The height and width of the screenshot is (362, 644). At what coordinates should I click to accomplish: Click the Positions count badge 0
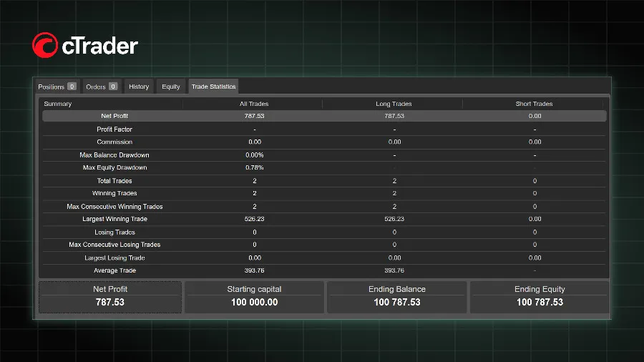(x=72, y=86)
